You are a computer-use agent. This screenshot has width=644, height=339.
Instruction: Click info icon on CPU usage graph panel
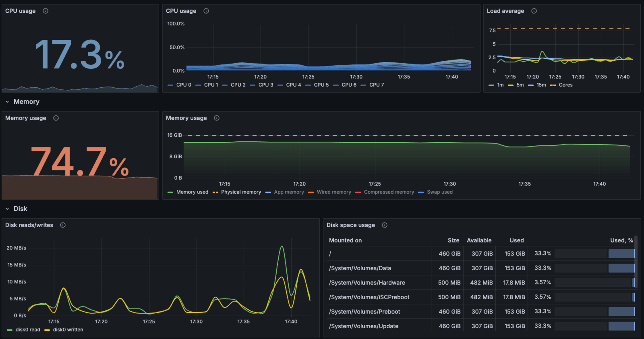point(206,11)
